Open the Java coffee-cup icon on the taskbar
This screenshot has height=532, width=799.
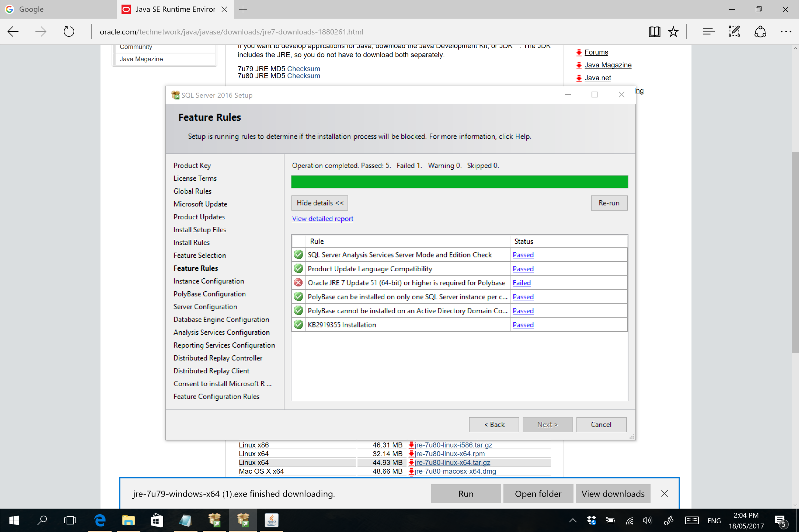(x=272, y=520)
